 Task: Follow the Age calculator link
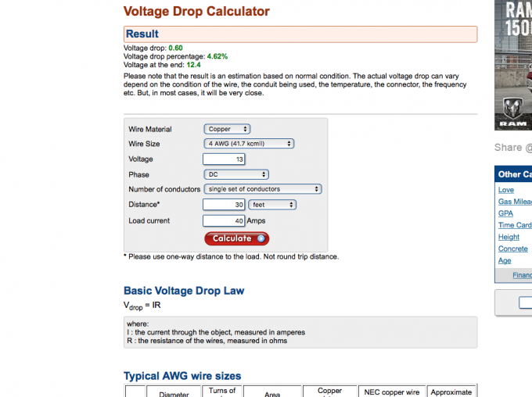click(x=505, y=260)
